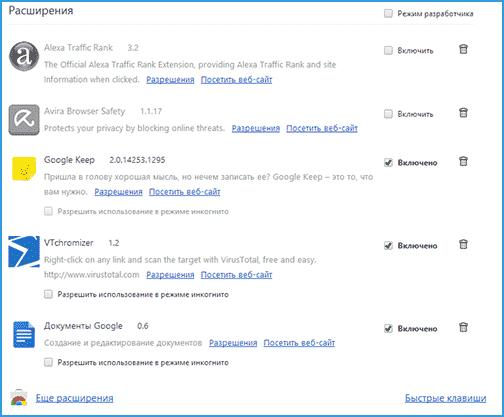This screenshot has height=417, width=504.
Task: Enable Режим разработчика checkbox
Action: [x=388, y=13]
